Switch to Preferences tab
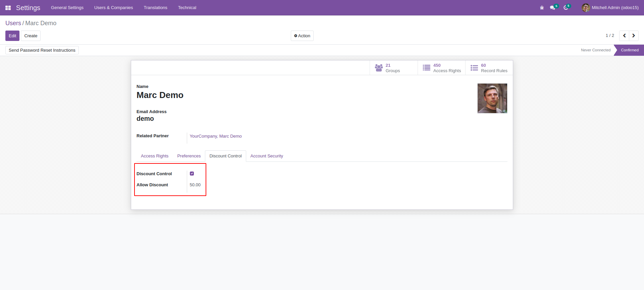The height and width of the screenshot is (290, 644). coord(189,156)
